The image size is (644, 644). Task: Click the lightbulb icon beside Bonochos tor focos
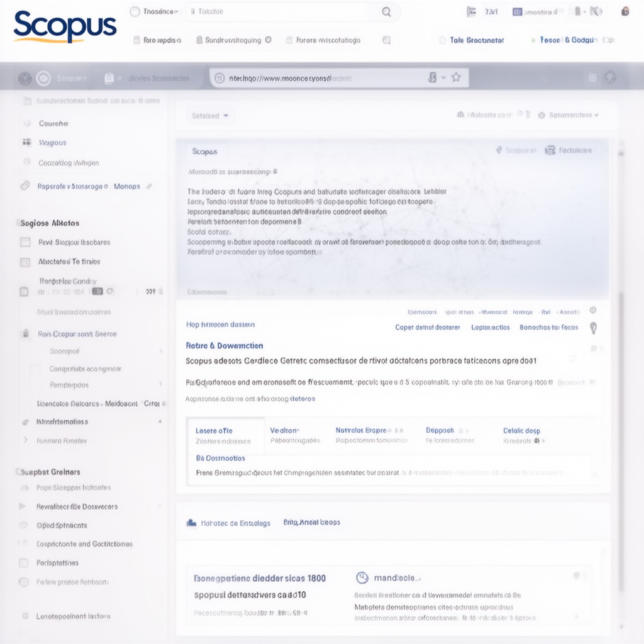click(593, 328)
